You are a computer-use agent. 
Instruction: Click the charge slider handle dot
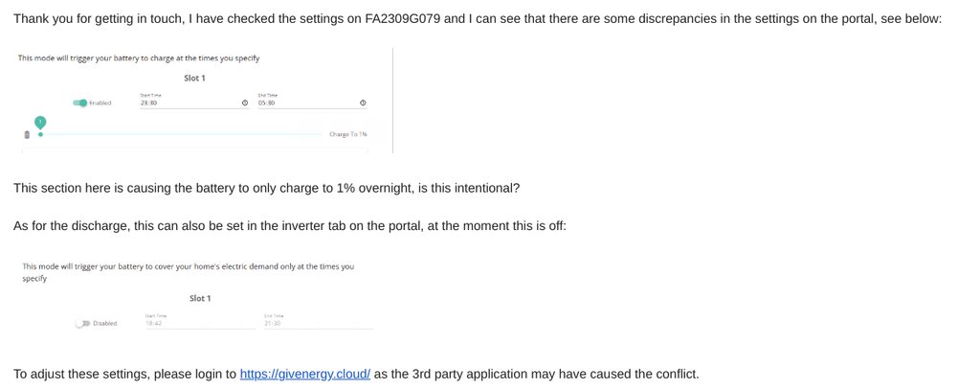[40, 134]
